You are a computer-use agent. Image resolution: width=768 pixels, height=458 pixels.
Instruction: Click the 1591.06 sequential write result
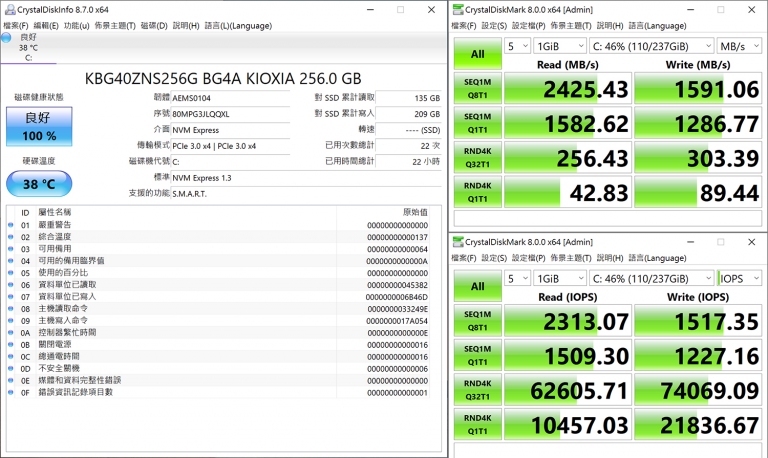pos(698,89)
